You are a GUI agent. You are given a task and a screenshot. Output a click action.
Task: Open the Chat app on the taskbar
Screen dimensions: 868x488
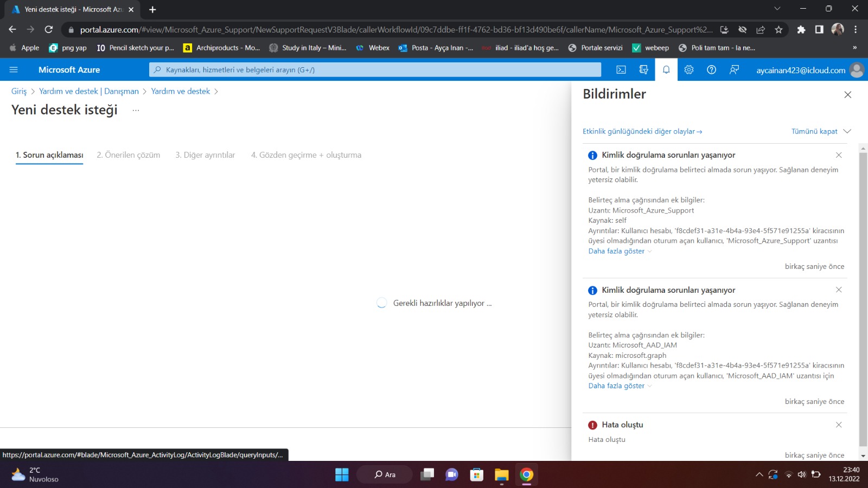click(451, 474)
